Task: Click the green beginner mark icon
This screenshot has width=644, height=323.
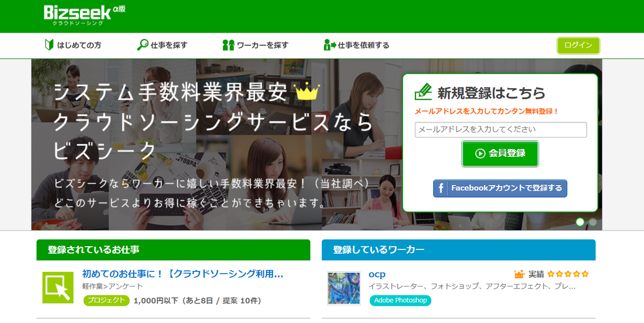Action: 49,45
